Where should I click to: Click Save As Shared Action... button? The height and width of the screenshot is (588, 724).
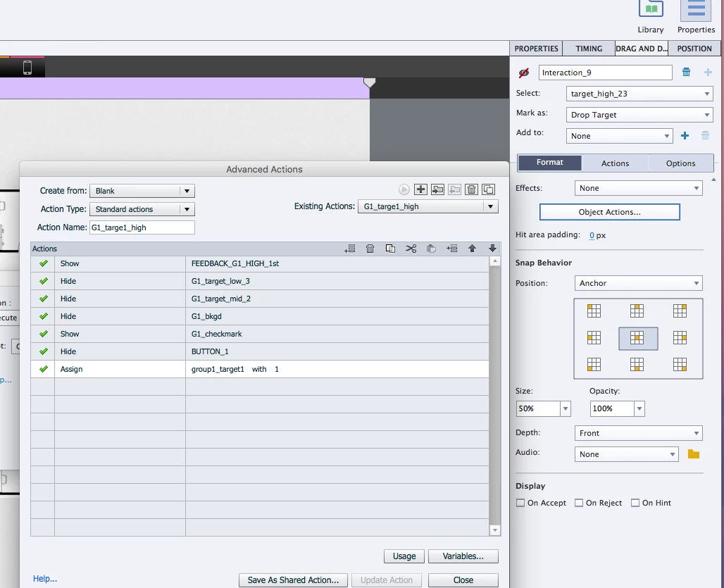293,580
